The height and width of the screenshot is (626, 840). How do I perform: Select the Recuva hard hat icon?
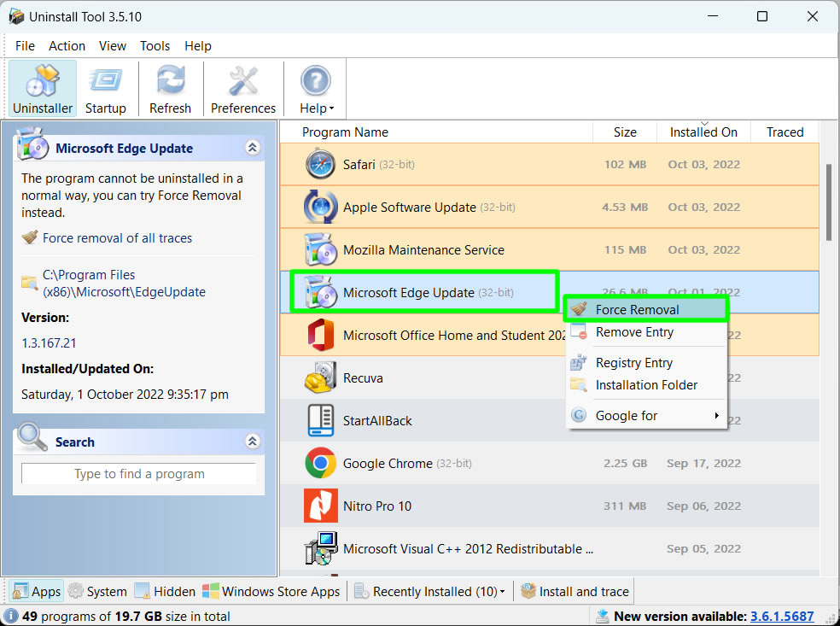(320, 377)
